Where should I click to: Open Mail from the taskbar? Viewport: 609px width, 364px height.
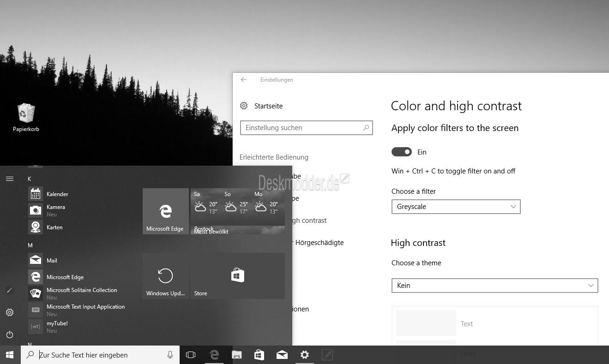pos(282,355)
